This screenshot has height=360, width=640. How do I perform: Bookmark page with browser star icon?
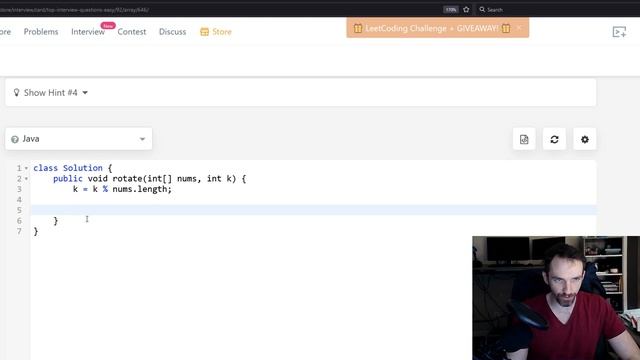click(466, 9)
